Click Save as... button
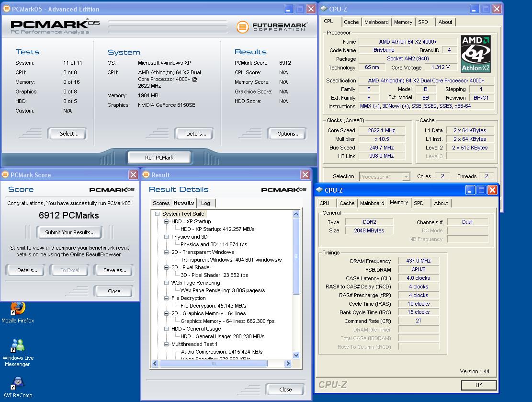532x402 pixels. 114,270
